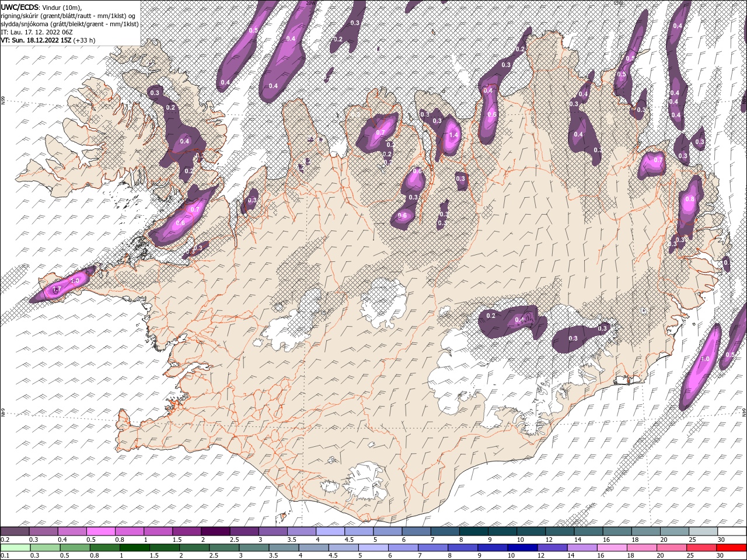Click the 0.6 value next to 0.7 in the west

(x=180, y=223)
